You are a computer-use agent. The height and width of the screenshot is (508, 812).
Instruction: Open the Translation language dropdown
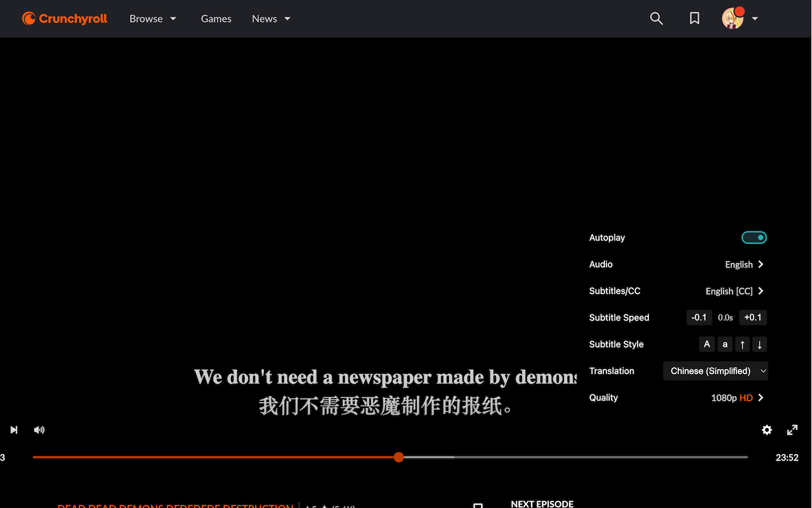715,371
